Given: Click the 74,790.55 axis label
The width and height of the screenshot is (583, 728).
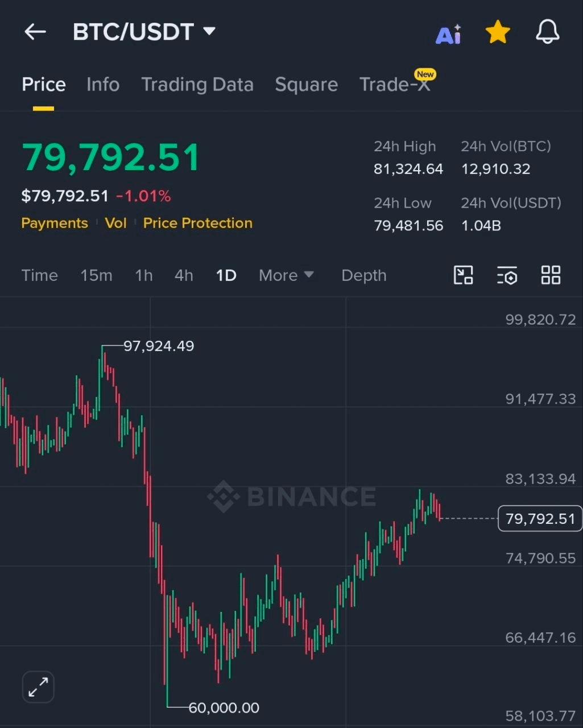Looking at the screenshot, I should point(540,559).
